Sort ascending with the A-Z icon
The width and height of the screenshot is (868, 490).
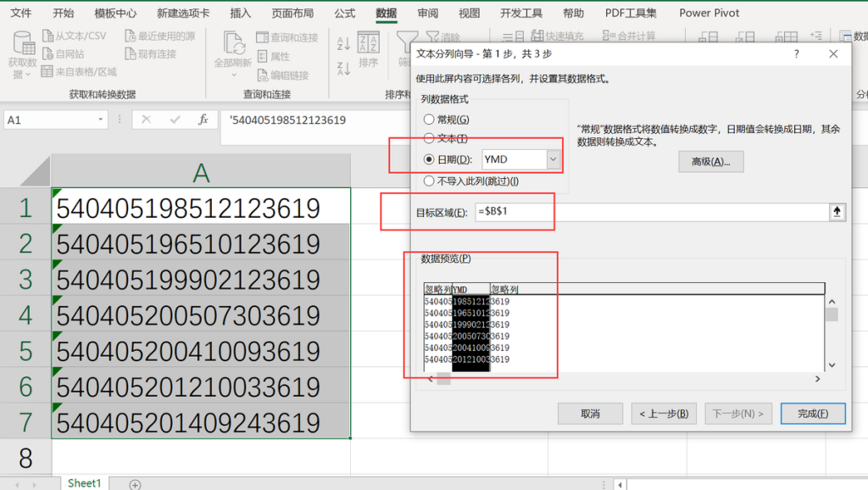tap(342, 42)
